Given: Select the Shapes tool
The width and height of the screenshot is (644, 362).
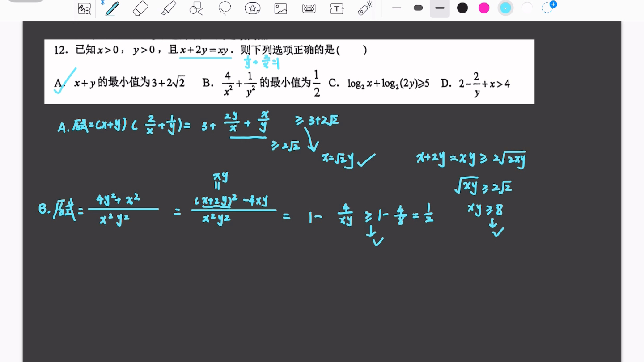Looking at the screenshot, I should click(196, 8).
